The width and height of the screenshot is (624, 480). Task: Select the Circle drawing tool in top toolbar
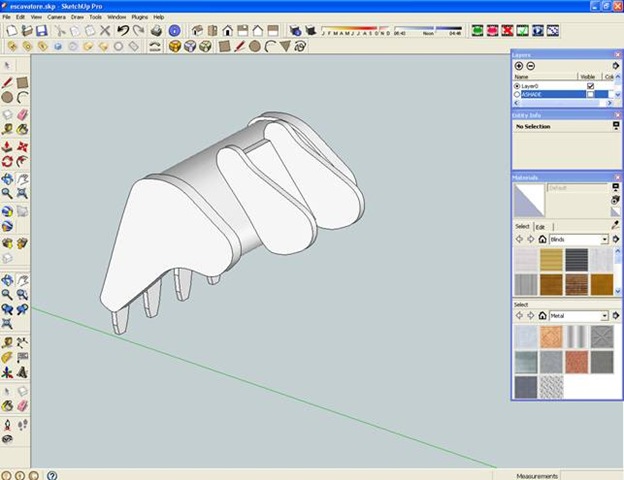click(255, 46)
